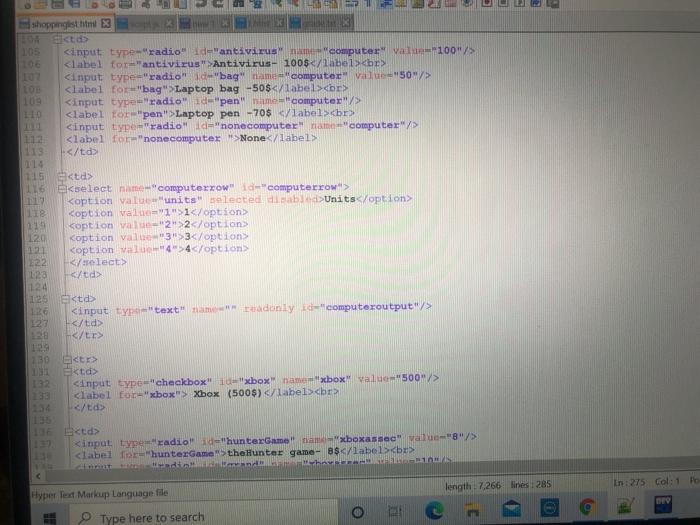Image resolution: width=700 pixels, height=525 pixels.
Task: Close the shoppinglist.html tab
Action: 106,23
